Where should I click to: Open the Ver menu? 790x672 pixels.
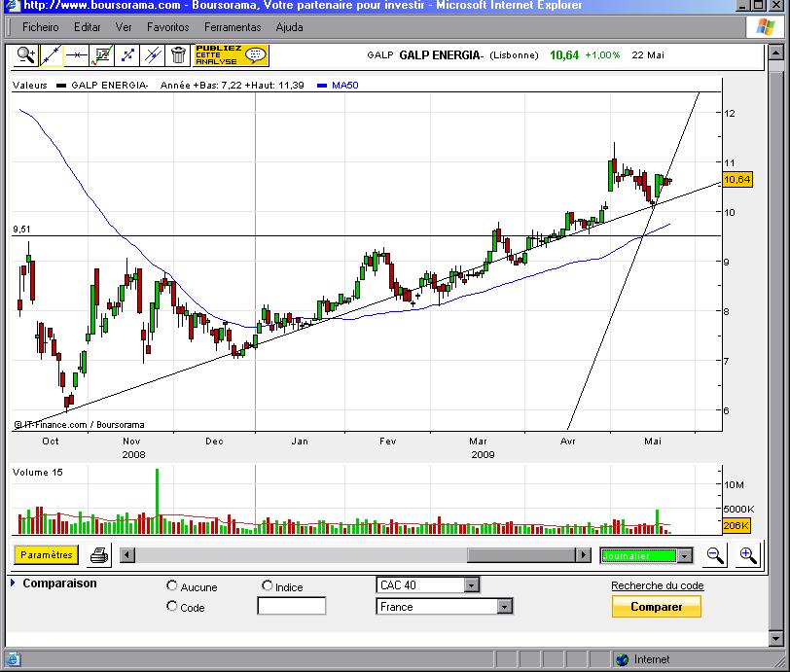point(124,27)
